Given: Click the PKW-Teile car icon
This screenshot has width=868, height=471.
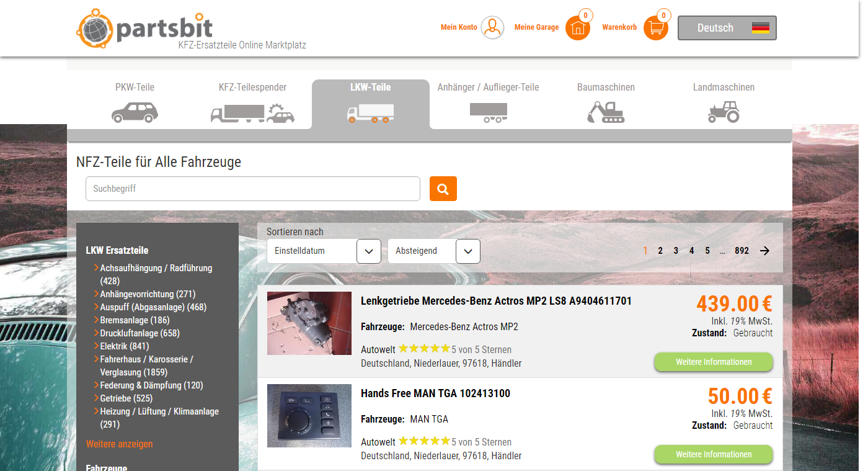Looking at the screenshot, I should click(135, 112).
